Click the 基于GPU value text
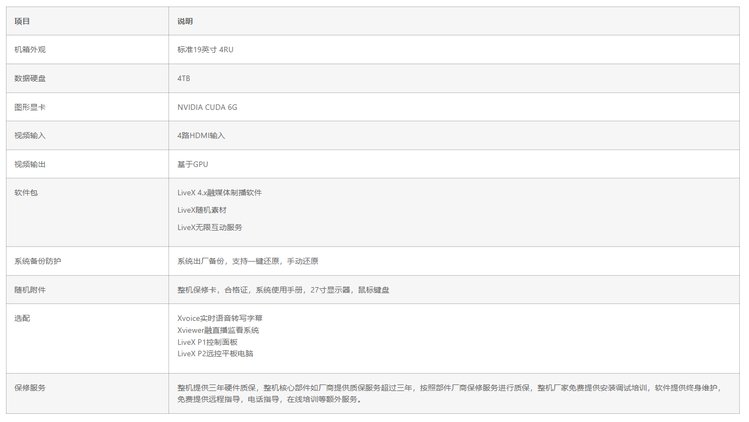The width and height of the screenshot is (749, 422). 192,163
